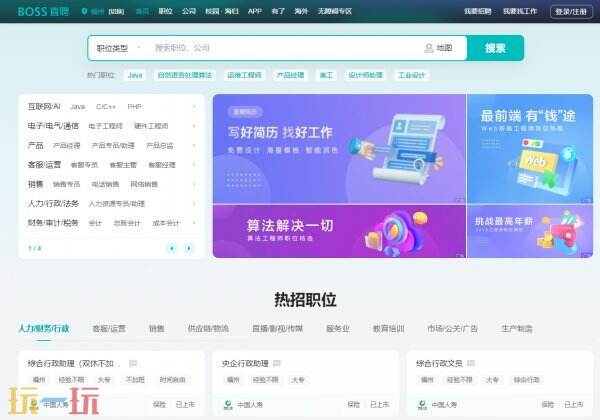Open the 写好简历 找好工作 banner

[339, 149]
